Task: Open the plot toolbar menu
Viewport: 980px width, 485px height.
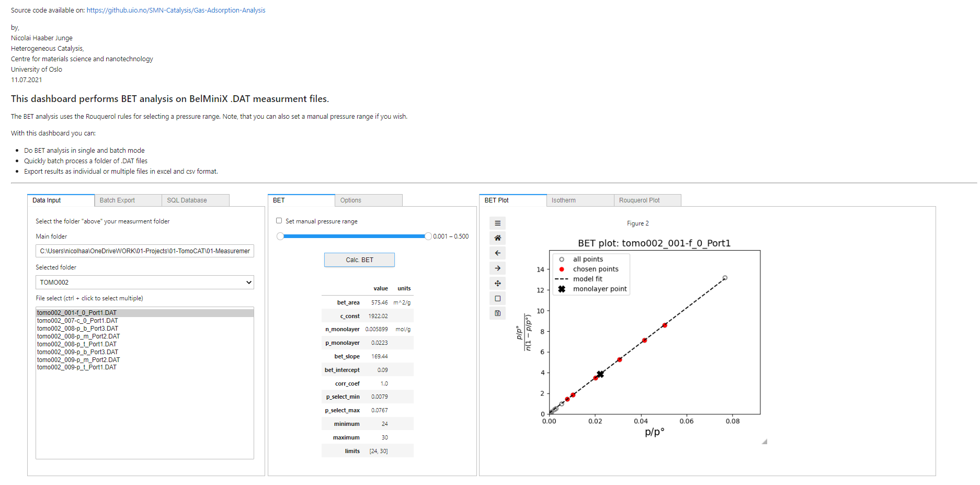Action: (497, 223)
